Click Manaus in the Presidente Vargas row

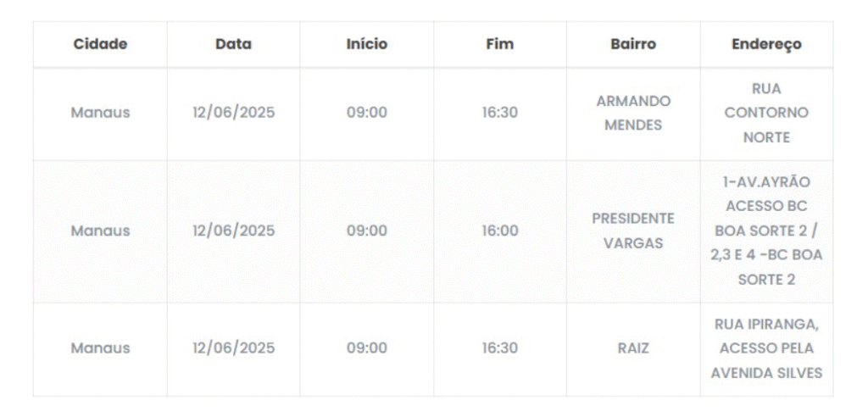click(x=100, y=231)
